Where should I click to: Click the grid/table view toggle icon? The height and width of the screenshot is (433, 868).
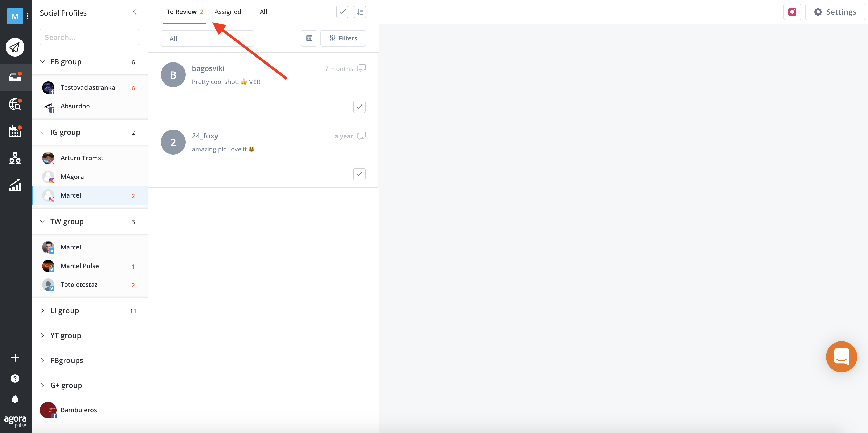coord(309,38)
